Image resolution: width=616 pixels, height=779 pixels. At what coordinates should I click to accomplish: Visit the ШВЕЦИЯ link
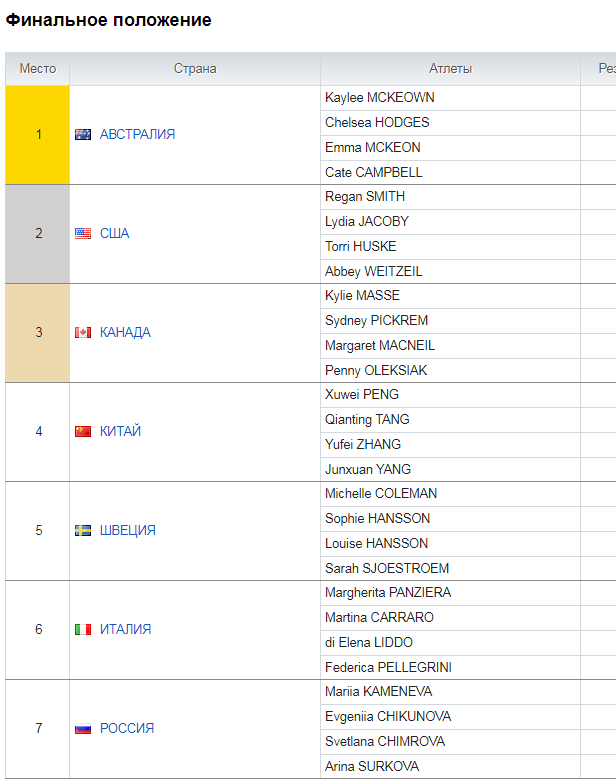click(x=128, y=530)
